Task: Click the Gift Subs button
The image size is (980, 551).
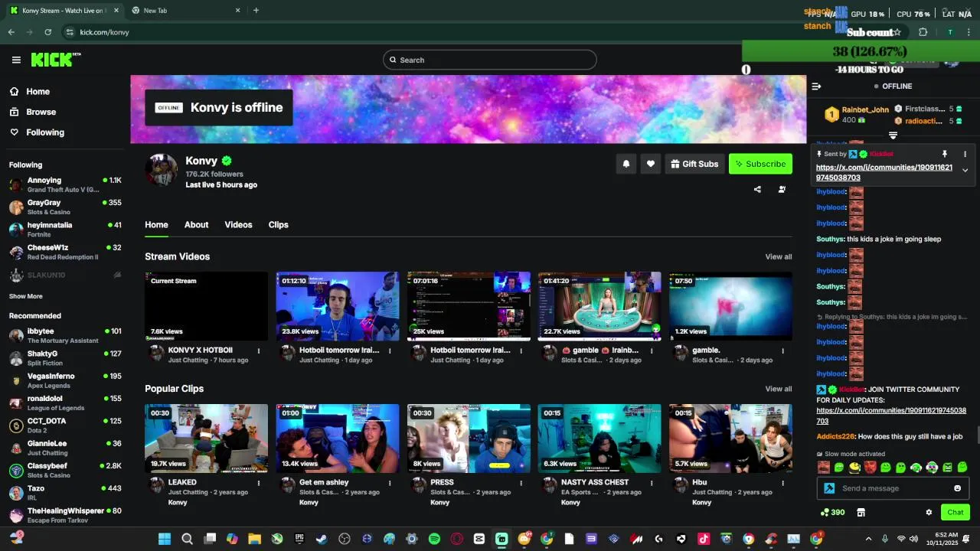Action: click(x=694, y=164)
